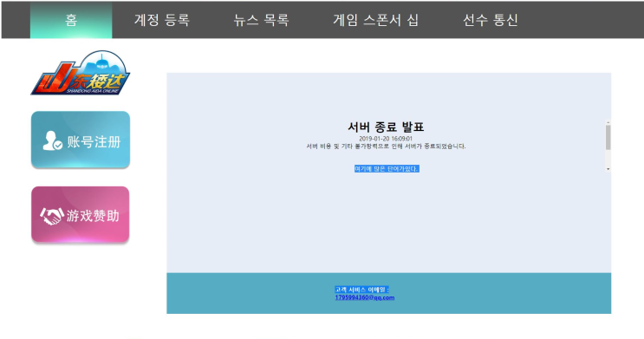The height and width of the screenshot is (339, 644).
Task: Click the scrollbar down arrow in announcement
Action: pyautogui.click(x=608, y=168)
